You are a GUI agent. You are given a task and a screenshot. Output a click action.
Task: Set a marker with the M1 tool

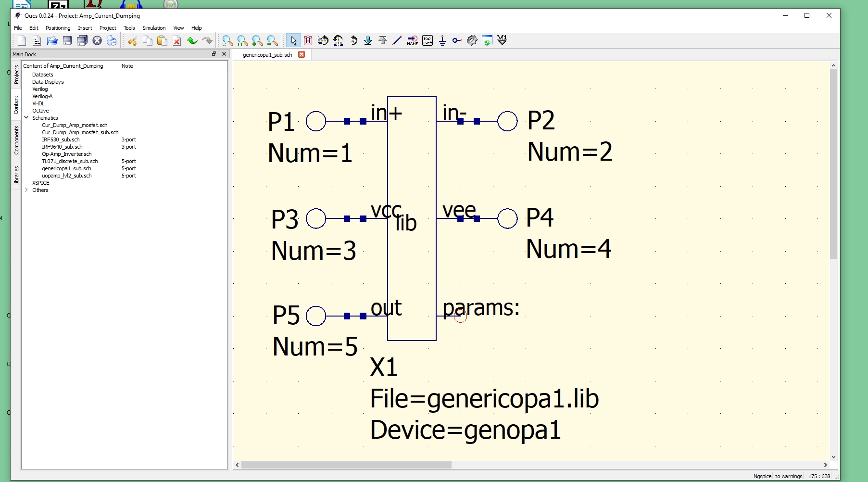[503, 40]
